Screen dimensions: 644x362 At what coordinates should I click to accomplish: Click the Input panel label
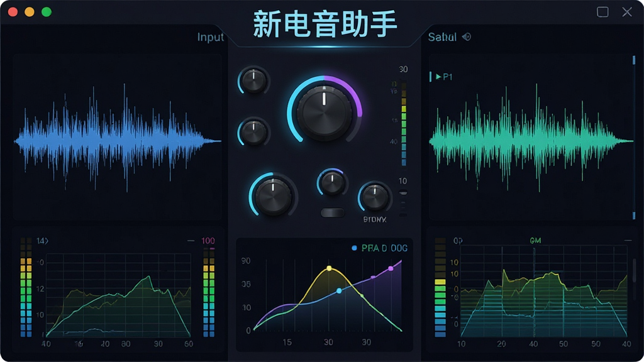pos(210,37)
